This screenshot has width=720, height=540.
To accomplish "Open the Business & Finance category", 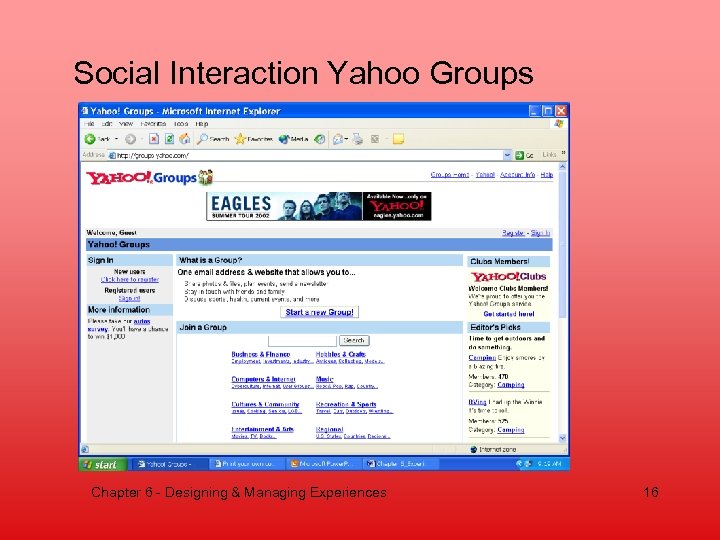I will (261, 354).
